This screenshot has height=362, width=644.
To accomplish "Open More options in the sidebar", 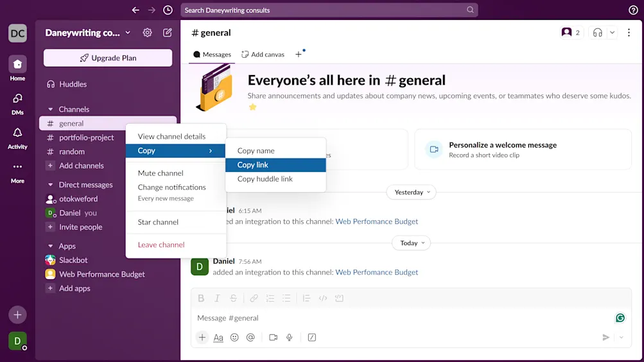I will (18, 172).
